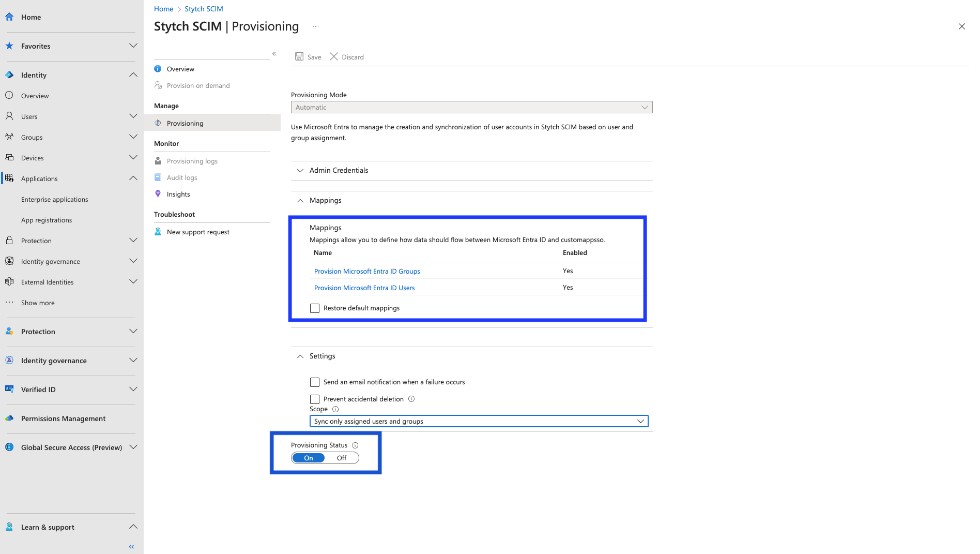Image resolution: width=980 pixels, height=554 pixels.
Task: Open New support request
Action: (x=198, y=232)
